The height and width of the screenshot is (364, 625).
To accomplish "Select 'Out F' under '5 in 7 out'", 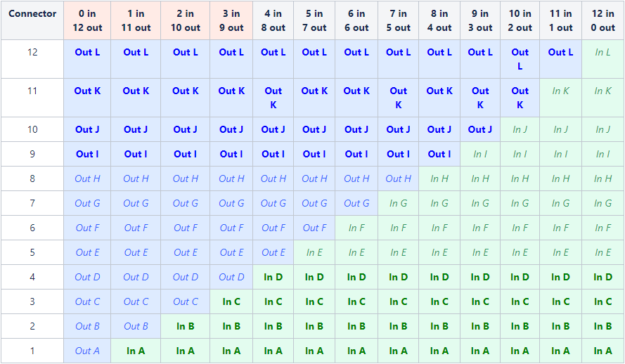I will point(314,228).
